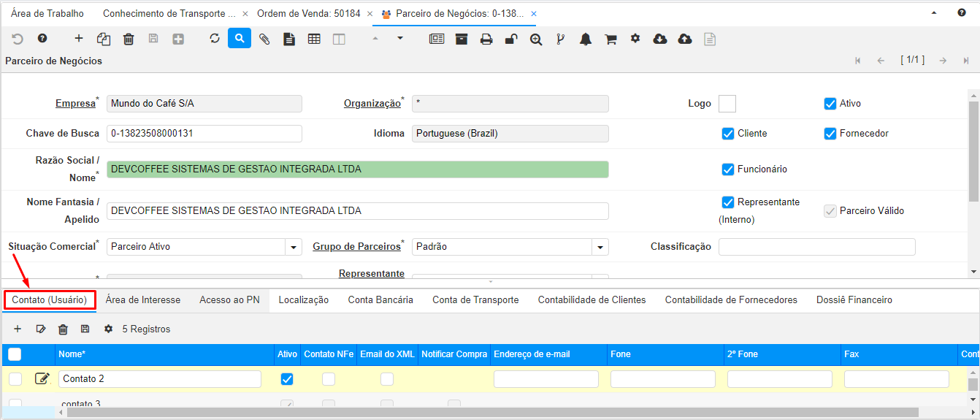Screen dimensions: 980x420
Task: Open Contabilidade de Clientes tab
Action: pyautogui.click(x=592, y=299)
